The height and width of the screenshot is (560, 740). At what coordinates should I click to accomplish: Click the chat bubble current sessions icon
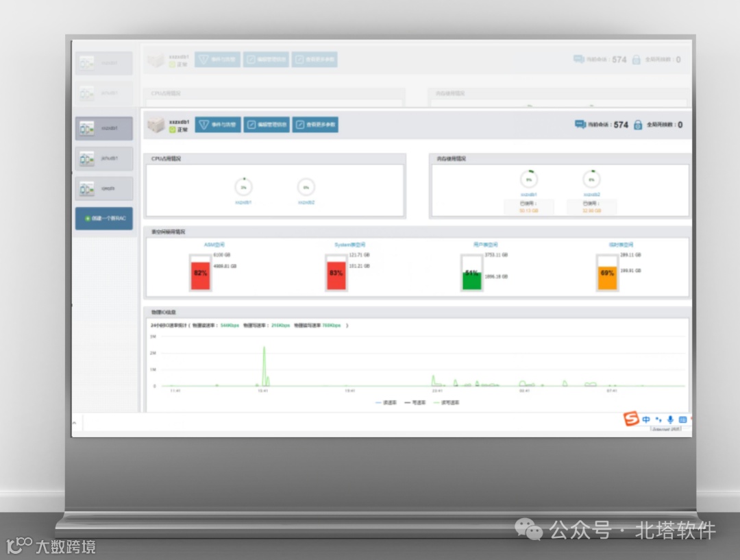pos(580,125)
